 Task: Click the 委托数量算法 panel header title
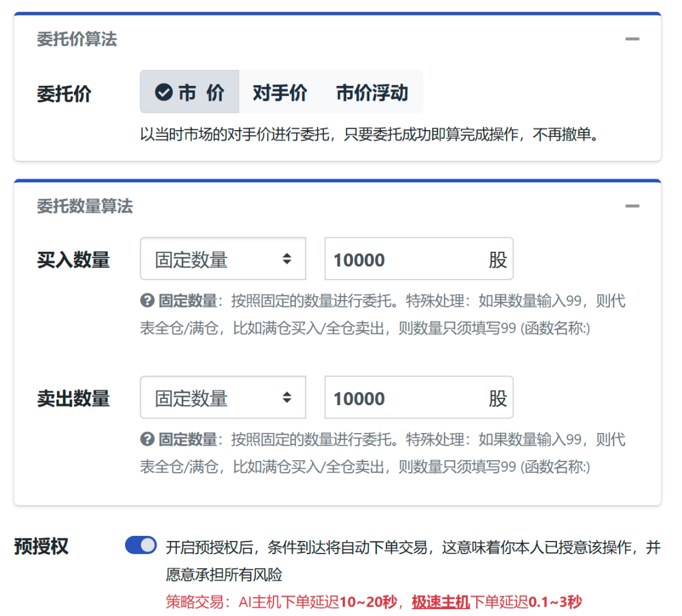coord(85,206)
